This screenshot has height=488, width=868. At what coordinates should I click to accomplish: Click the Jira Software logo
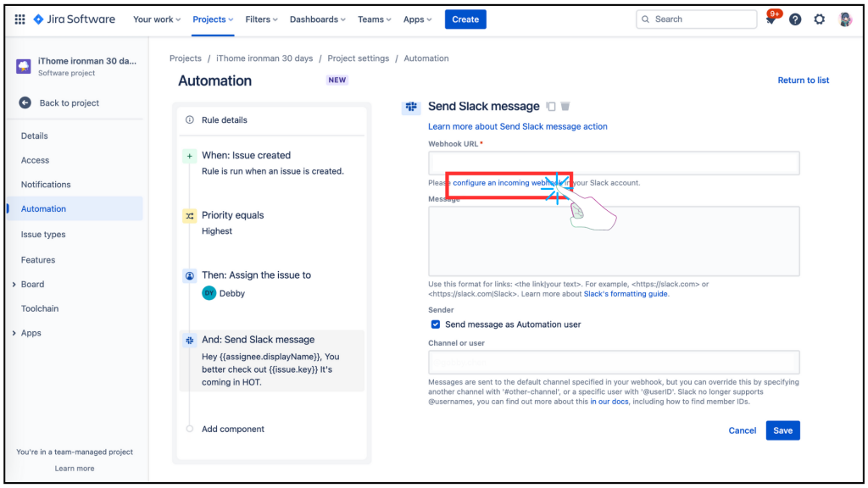pyautogui.click(x=75, y=19)
